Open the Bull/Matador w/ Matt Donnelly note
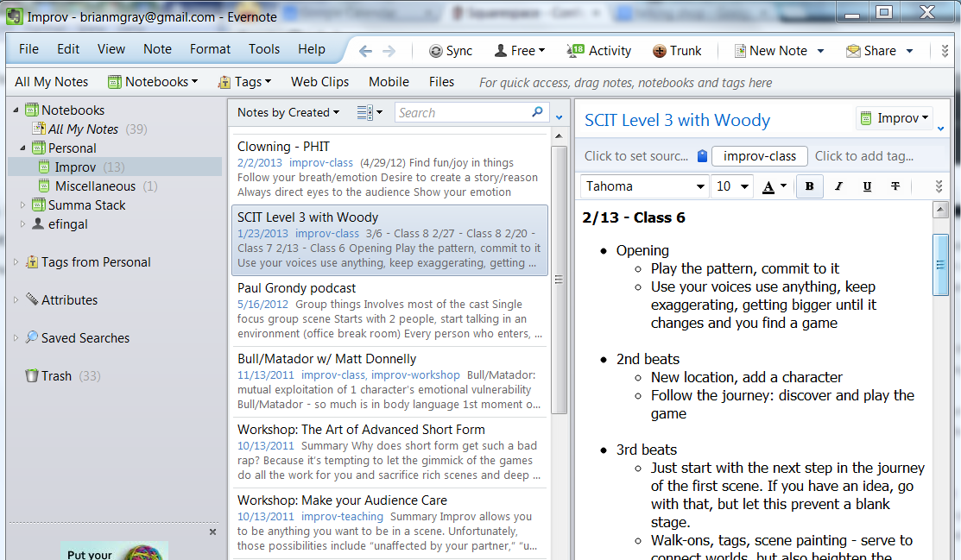The width and height of the screenshot is (961, 560). [389, 381]
